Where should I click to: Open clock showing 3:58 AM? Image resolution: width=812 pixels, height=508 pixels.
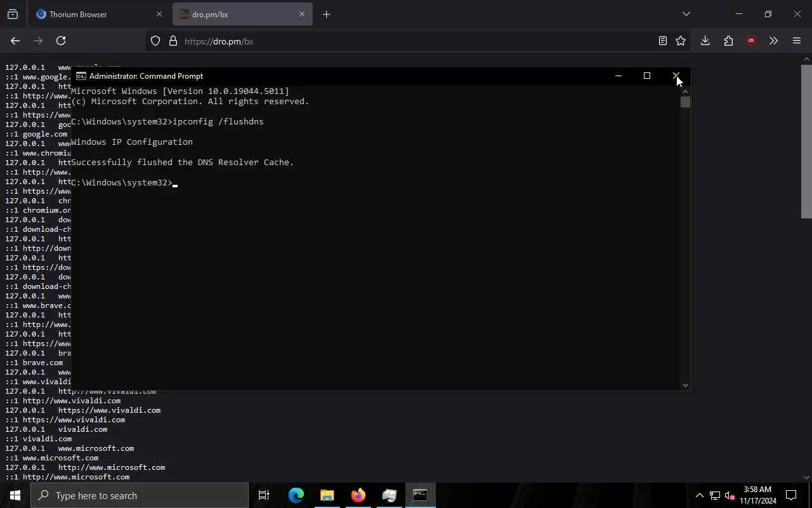pos(757,495)
